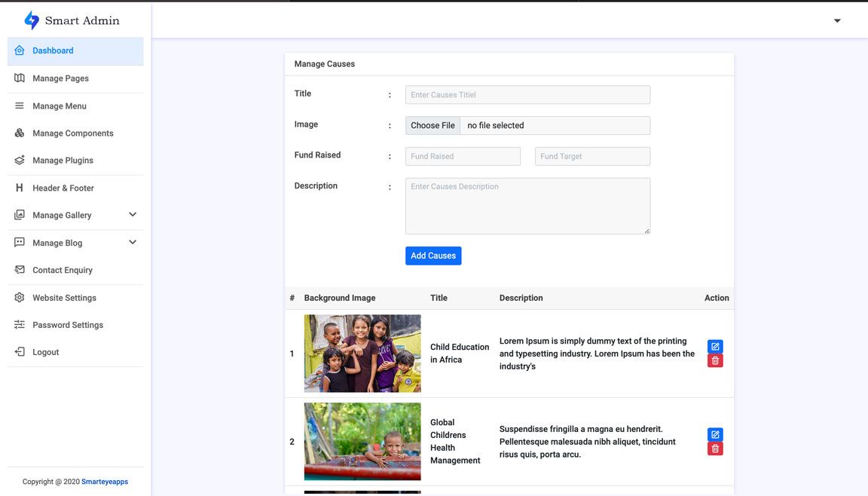Click the Manage Pages book icon
Image resolution: width=868 pixels, height=496 pixels.
pos(20,78)
